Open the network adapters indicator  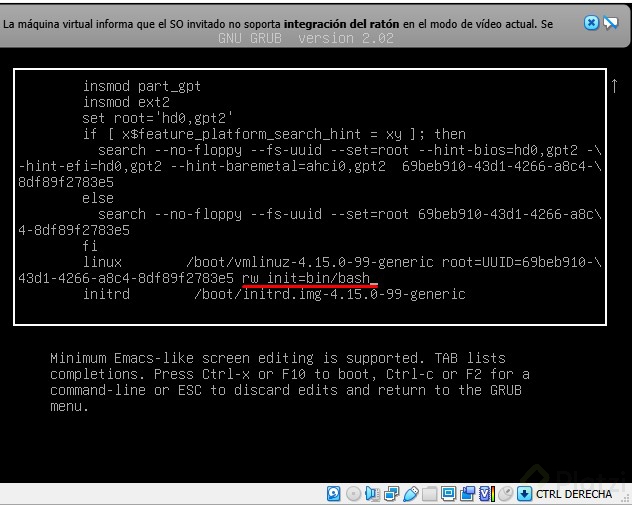[391, 494]
